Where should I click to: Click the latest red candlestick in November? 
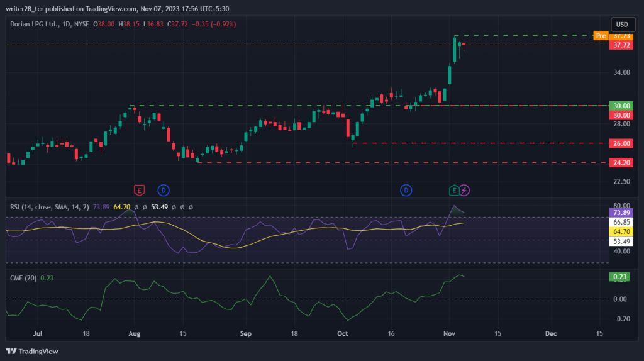coord(464,45)
